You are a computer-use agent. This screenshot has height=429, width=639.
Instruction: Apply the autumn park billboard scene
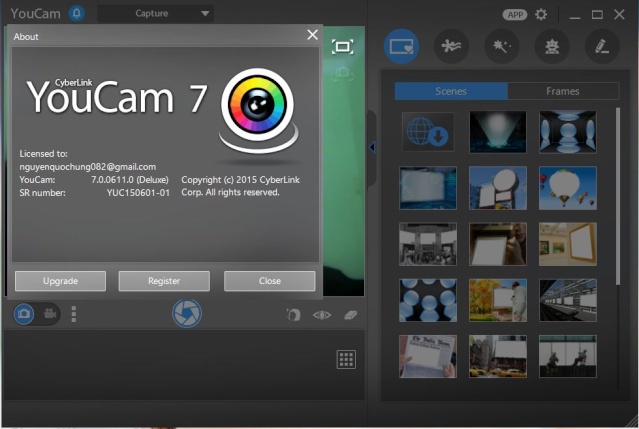[498, 300]
